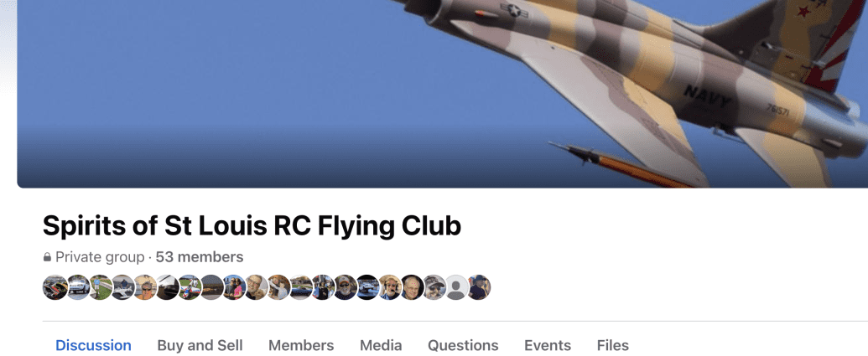Go to the Media tab
The width and height of the screenshot is (868, 356).
pyautogui.click(x=381, y=345)
